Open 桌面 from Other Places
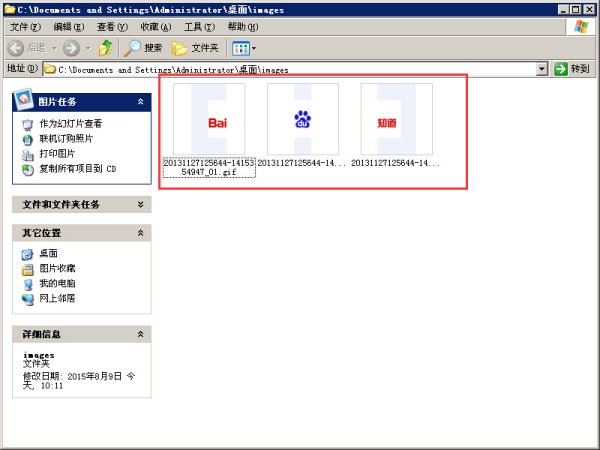Image resolution: width=600 pixels, height=450 pixels. tap(49, 253)
